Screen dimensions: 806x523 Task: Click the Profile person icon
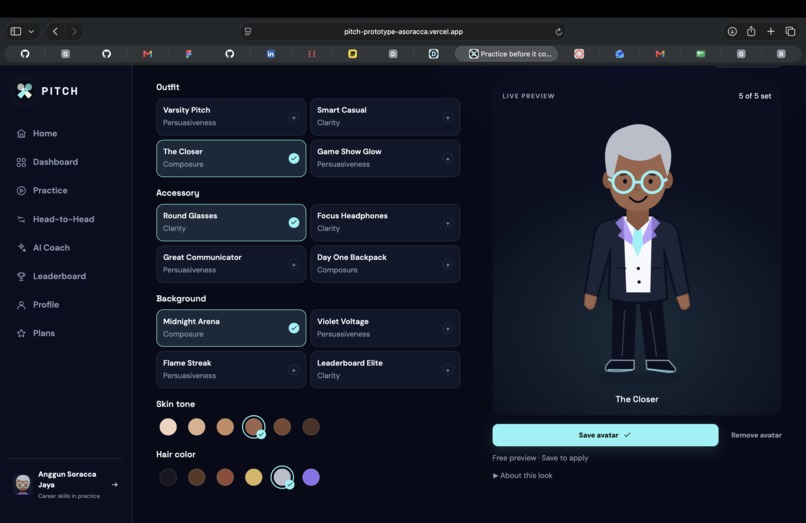pyautogui.click(x=21, y=305)
